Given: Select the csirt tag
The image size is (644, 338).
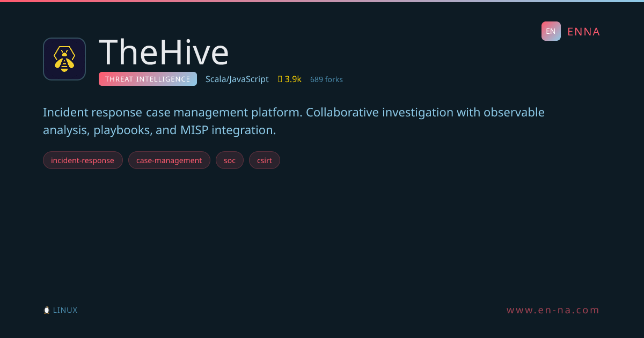Looking at the screenshot, I should tap(265, 160).
